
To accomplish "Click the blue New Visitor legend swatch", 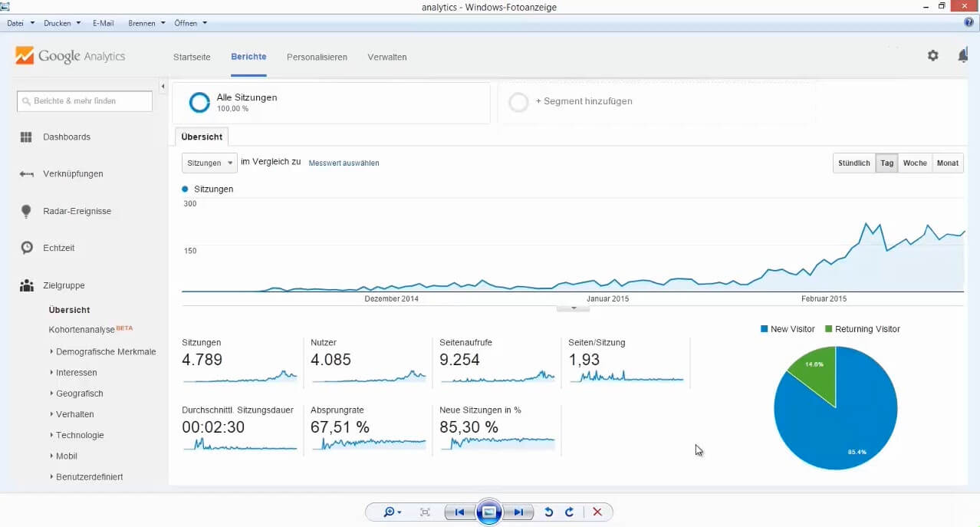I will tap(764, 329).
